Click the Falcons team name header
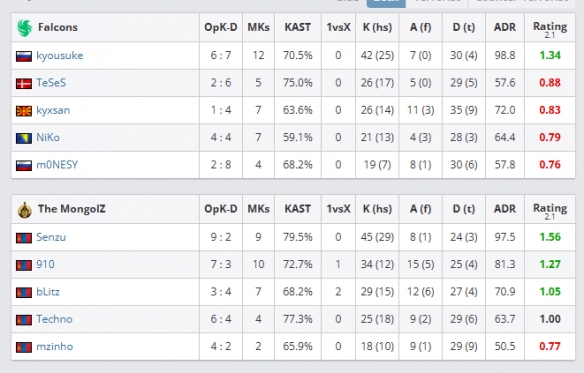Screen dimensions: 584x373 58,27
